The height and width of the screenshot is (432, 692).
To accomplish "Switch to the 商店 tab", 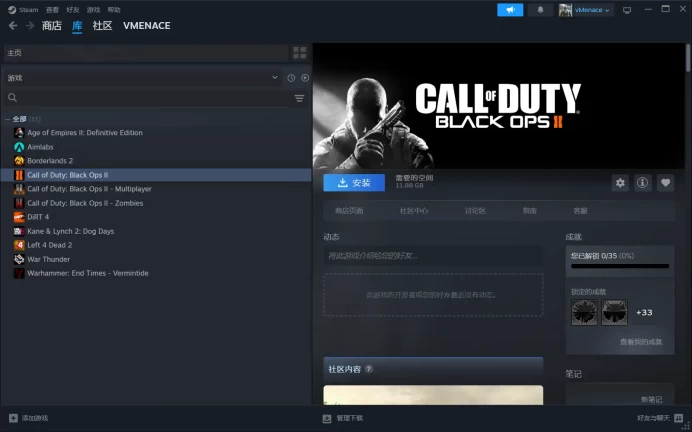I will 52,26.
